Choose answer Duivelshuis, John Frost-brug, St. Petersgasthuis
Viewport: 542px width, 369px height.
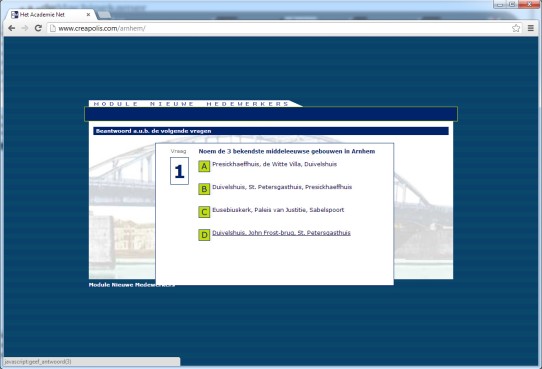point(281,233)
